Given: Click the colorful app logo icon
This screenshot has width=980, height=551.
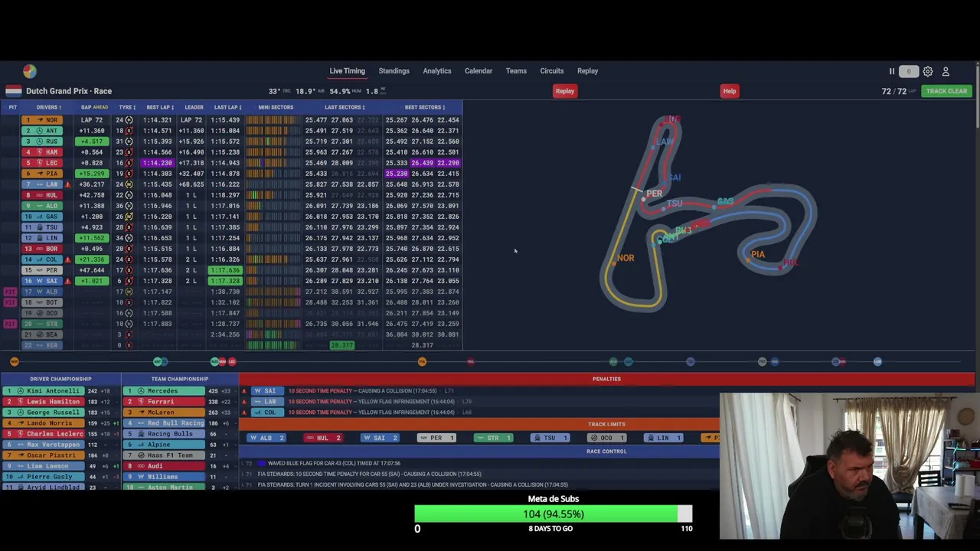Looking at the screenshot, I should coord(29,71).
